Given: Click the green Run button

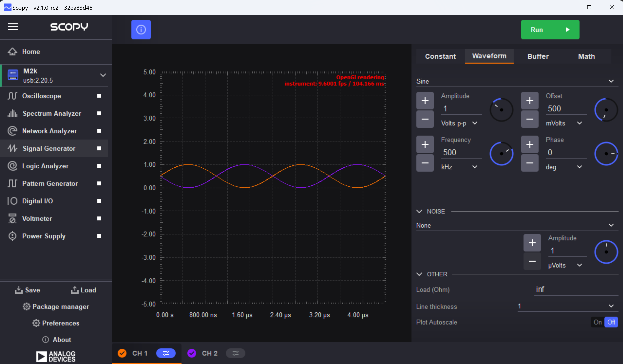Looking at the screenshot, I should pyautogui.click(x=550, y=30).
